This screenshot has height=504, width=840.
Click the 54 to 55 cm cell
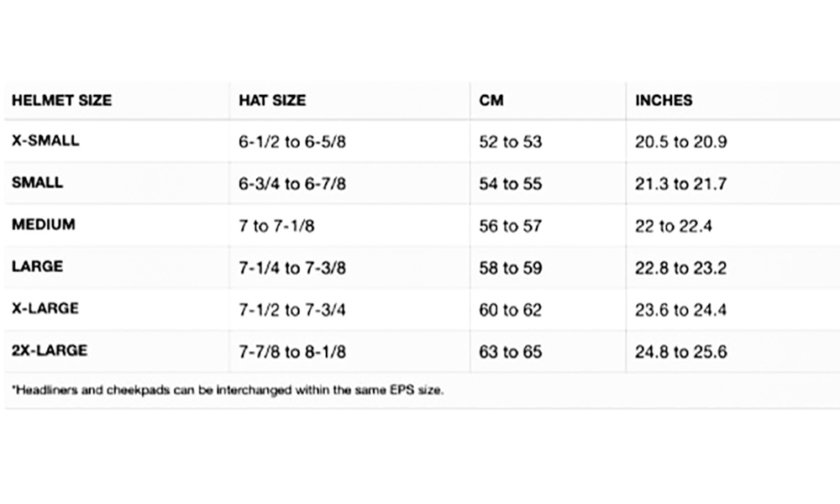point(511,184)
